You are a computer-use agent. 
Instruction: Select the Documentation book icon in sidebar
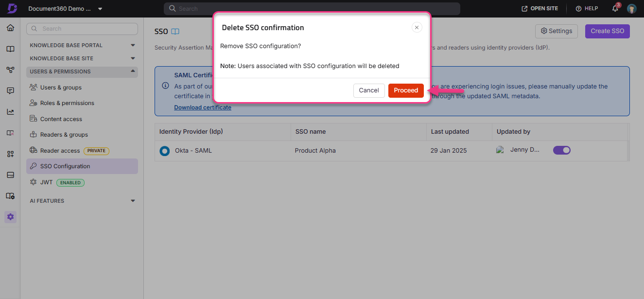point(10,49)
